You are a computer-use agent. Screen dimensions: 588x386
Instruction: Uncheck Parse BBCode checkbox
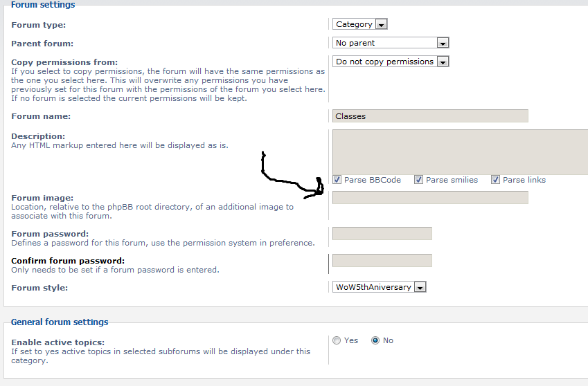point(337,180)
